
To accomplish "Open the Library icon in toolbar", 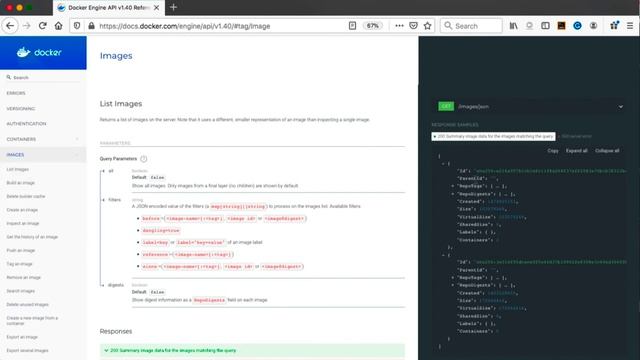I will [x=513, y=26].
